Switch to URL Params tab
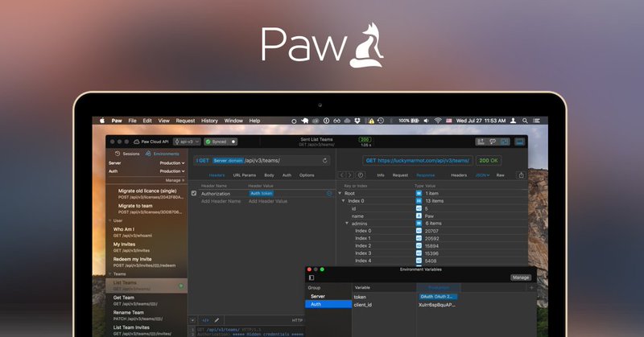Screen dimensions: 644x337 point(245,175)
